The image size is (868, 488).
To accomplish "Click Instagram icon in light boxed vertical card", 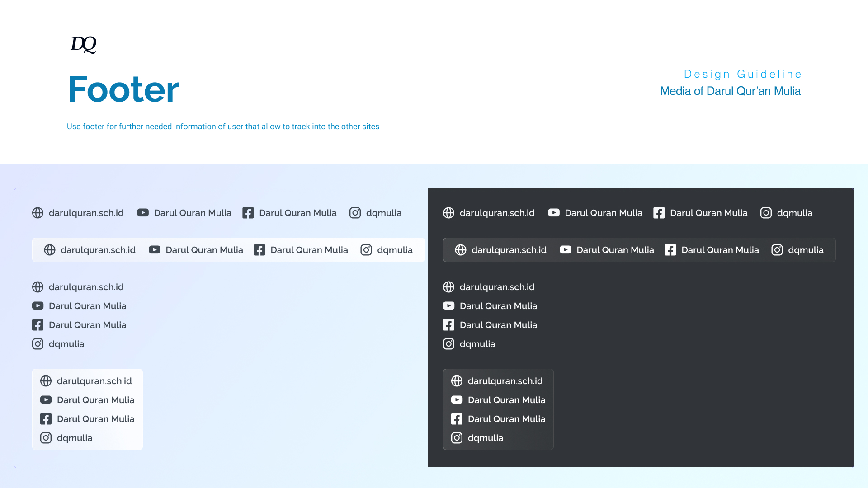I will 46,438.
